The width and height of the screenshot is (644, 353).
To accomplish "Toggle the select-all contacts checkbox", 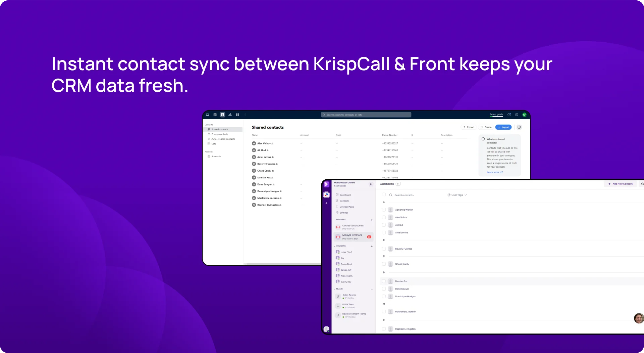I will coord(384,194).
